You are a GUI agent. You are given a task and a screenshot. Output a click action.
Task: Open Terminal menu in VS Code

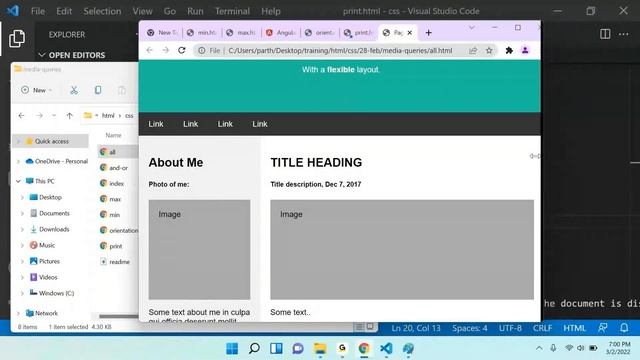coord(232,11)
